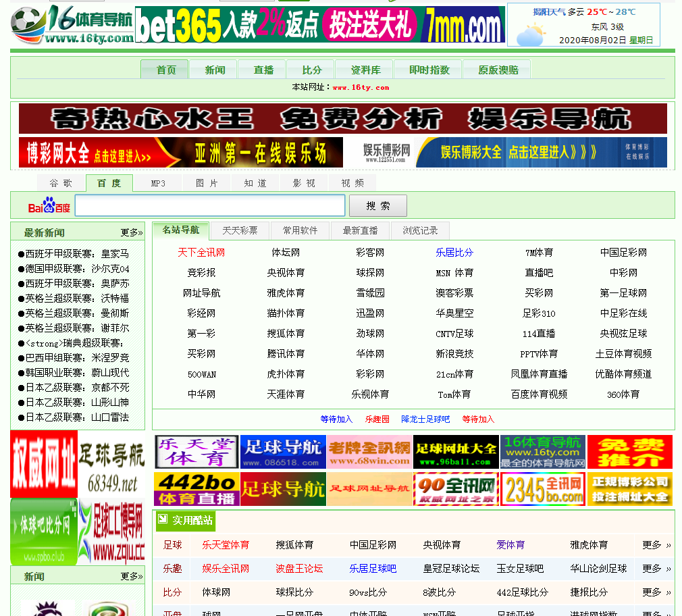
Task: Select the 知道 search tab
Action: [255, 183]
